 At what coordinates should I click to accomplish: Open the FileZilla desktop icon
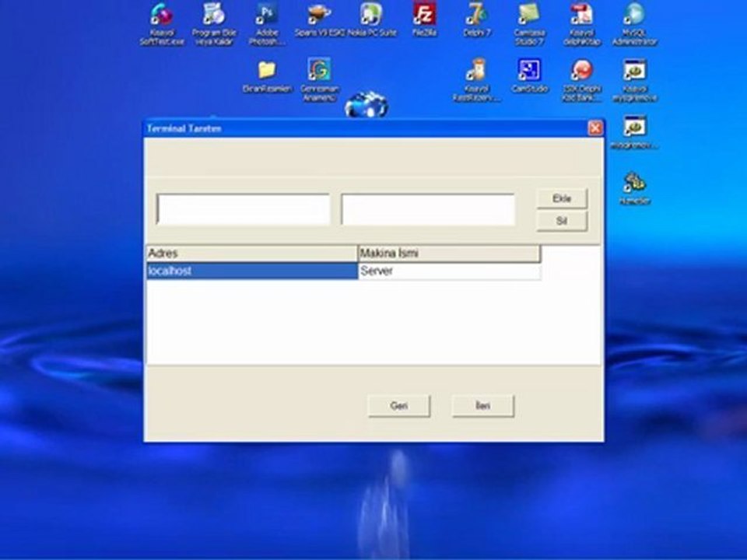tap(423, 19)
